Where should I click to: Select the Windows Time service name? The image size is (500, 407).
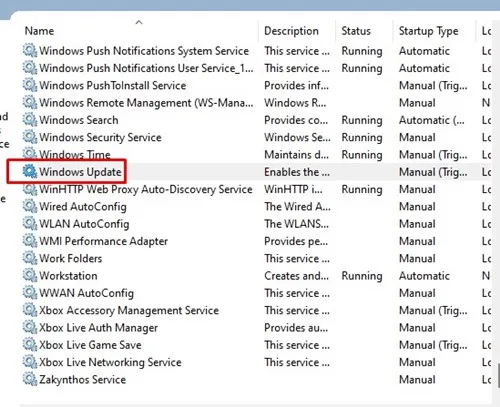pos(75,155)
